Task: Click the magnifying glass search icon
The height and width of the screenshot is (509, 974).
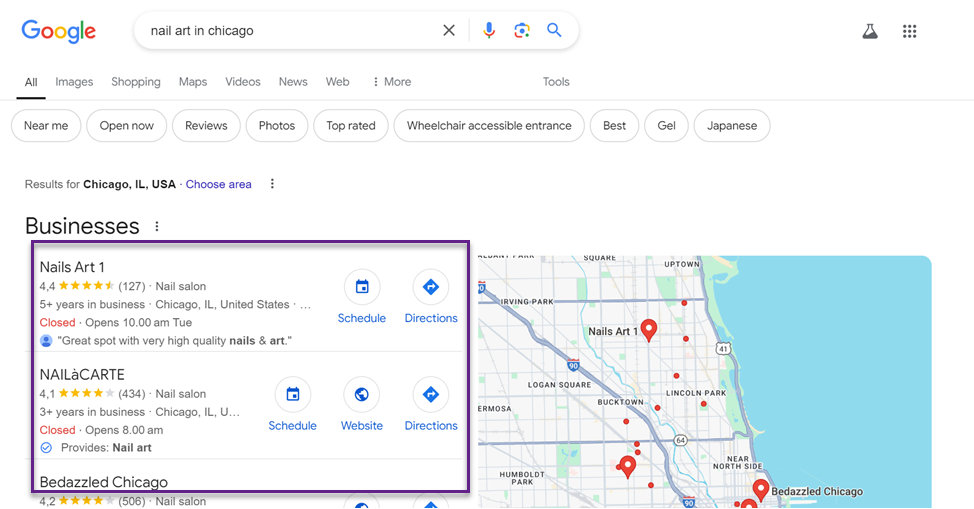Action: 554,30
